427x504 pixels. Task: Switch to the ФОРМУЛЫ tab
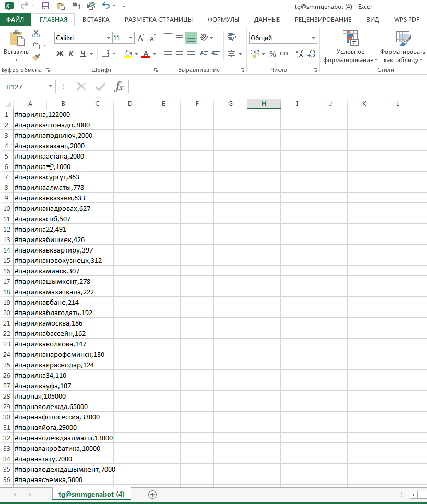pyautogui.click(x=223, y=20)
